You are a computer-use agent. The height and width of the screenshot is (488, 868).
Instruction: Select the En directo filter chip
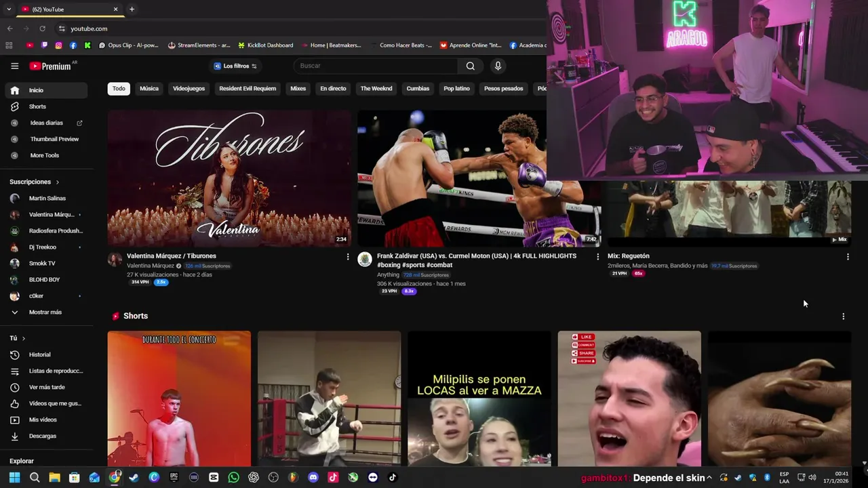click(x=333, y=89)
